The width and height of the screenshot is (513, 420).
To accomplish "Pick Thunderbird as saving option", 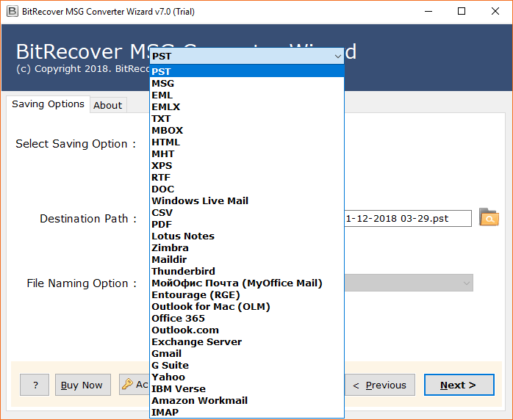I will pos(247,272).
